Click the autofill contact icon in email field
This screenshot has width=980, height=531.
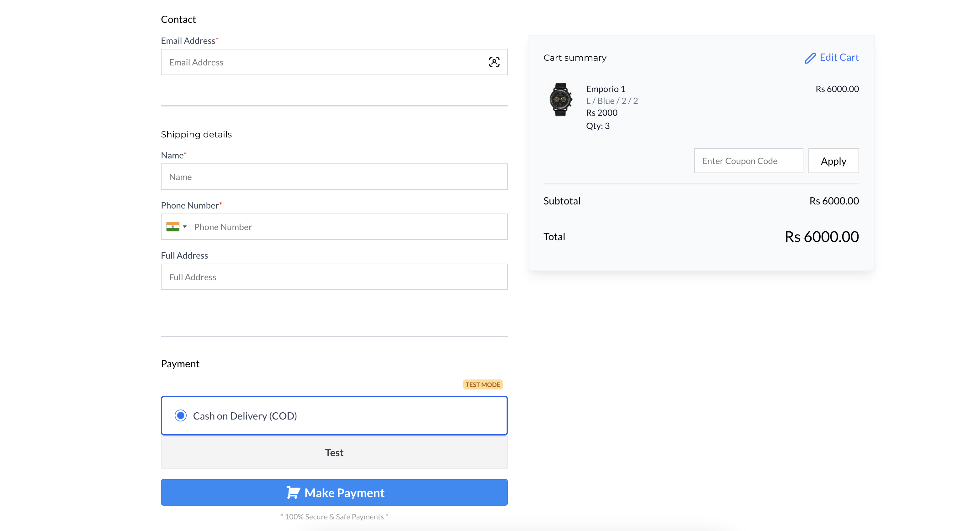coord(494,62)
